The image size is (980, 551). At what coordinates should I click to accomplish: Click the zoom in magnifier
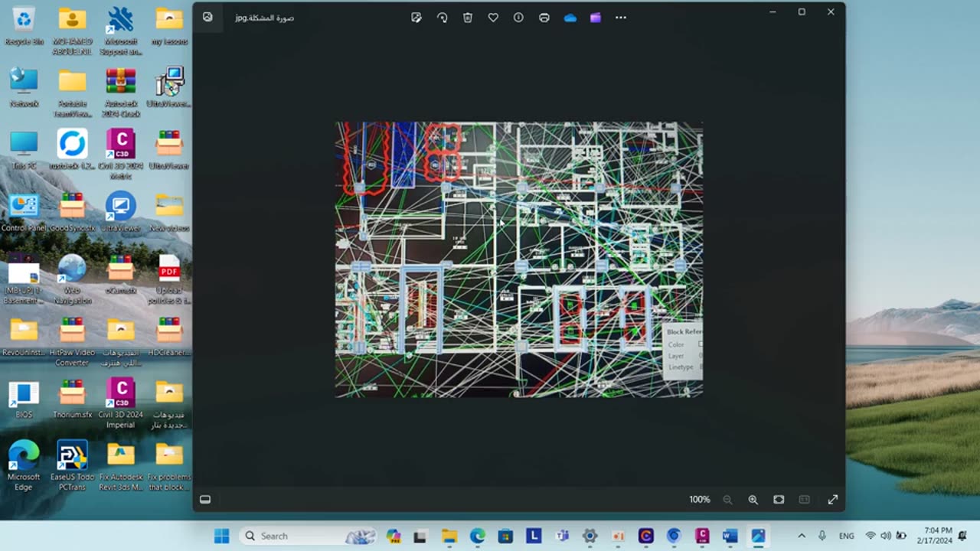point(753,500)
